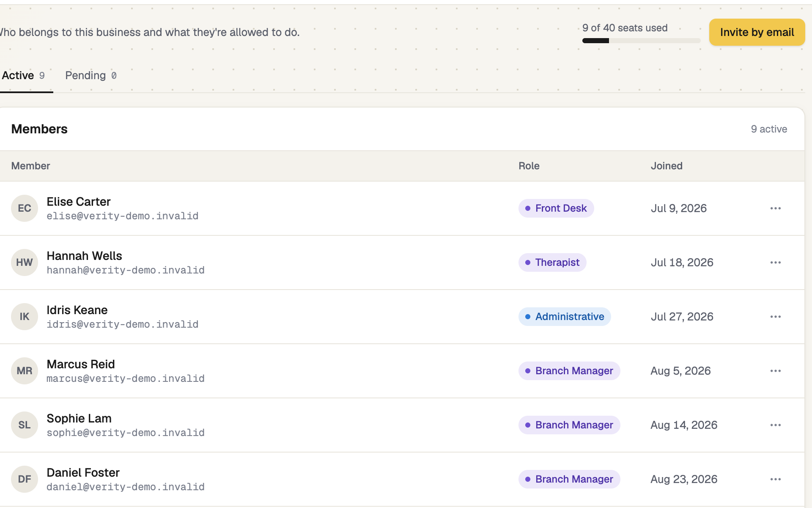Click the Therapist role badge

click(552, 262)
